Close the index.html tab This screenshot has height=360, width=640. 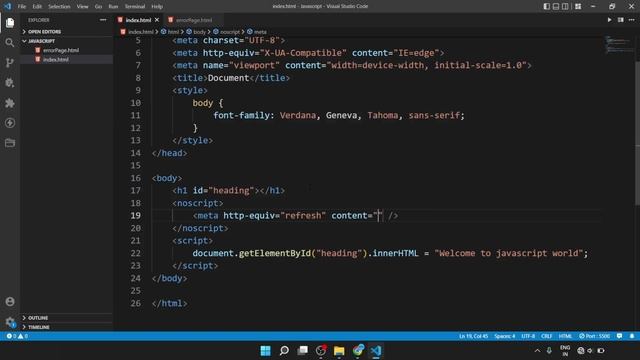point(157,20)
